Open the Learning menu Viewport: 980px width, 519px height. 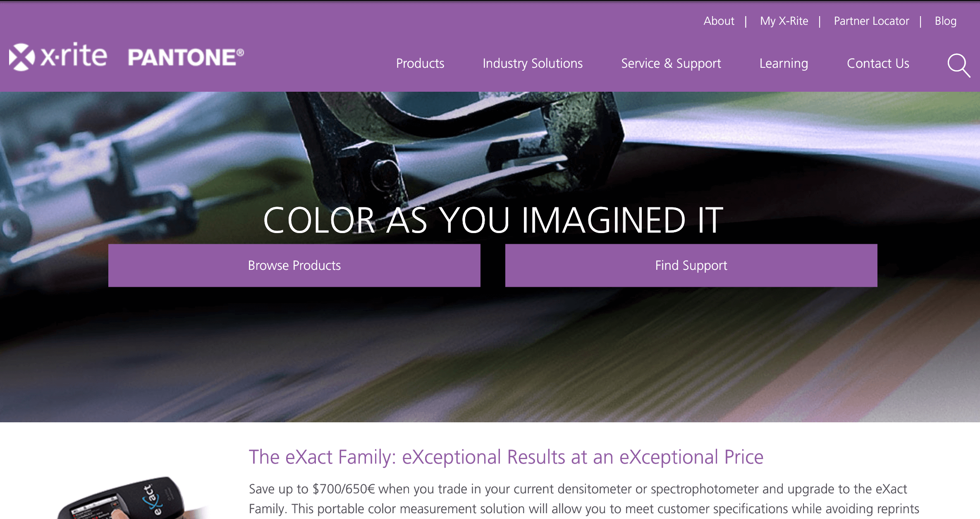point(784,63)
